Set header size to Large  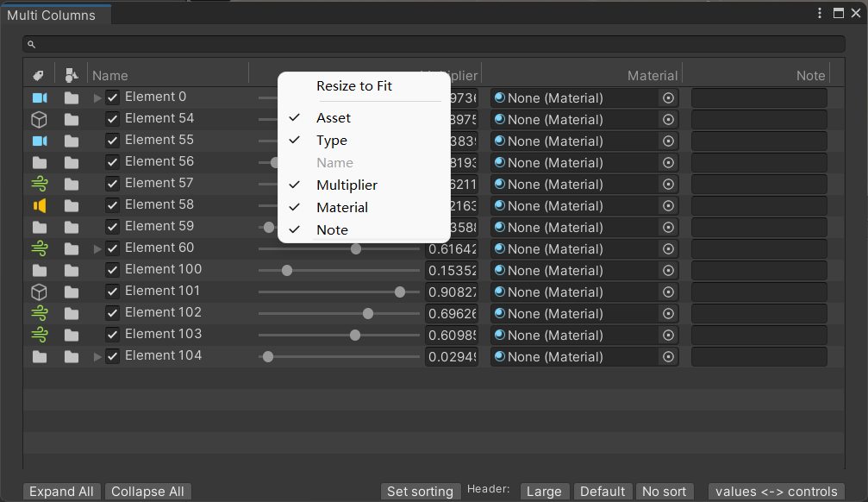coord(544,492)
